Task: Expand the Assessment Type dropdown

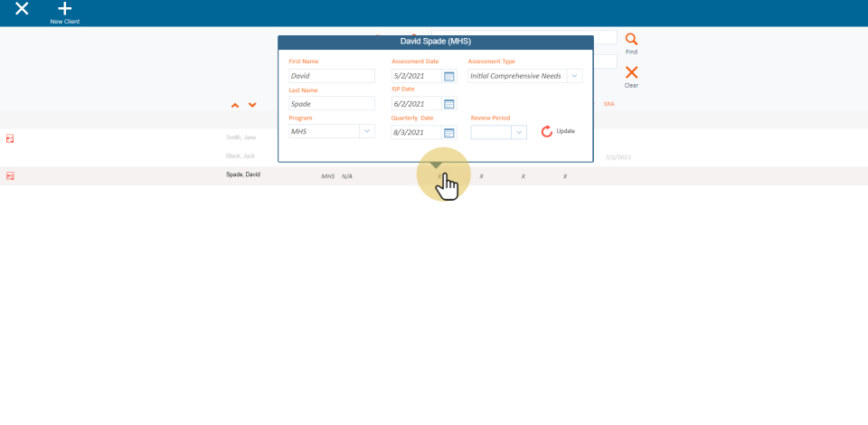Action: 574,76
